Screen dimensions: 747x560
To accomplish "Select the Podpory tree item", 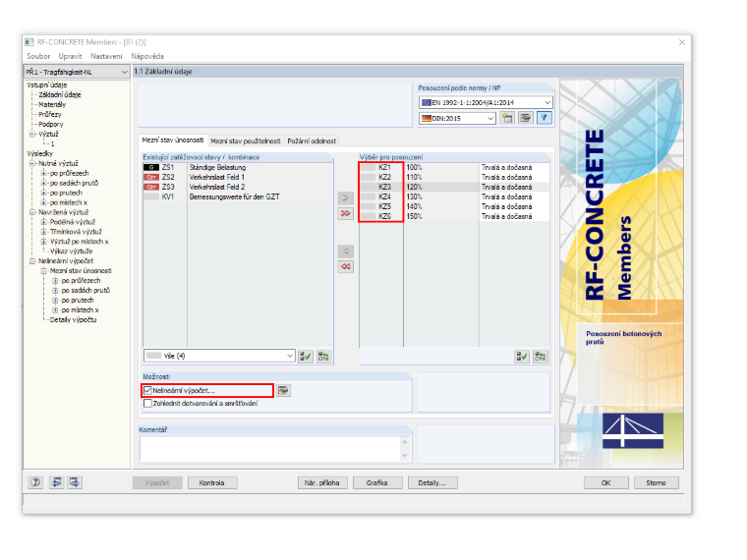I will [50, 125].
